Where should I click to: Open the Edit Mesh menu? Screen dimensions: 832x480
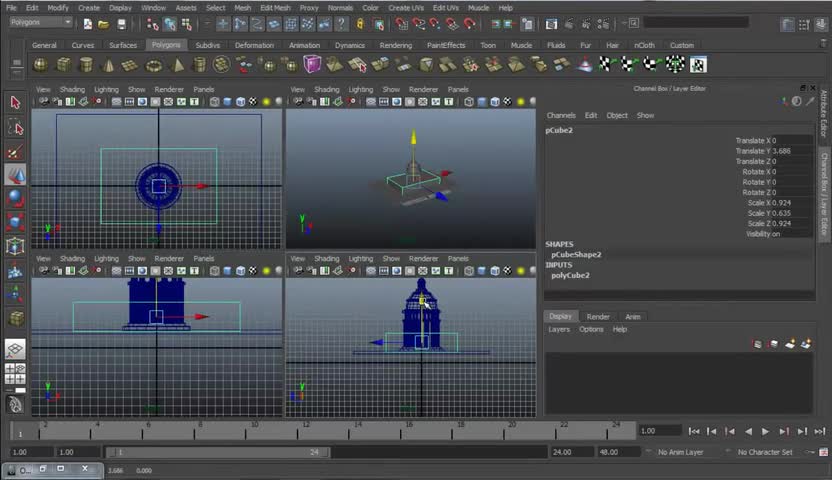[x=275, y=8]
